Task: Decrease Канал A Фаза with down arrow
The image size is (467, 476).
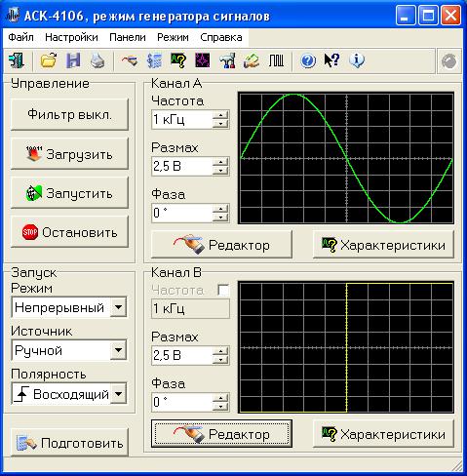Action: tap(221, 218)
